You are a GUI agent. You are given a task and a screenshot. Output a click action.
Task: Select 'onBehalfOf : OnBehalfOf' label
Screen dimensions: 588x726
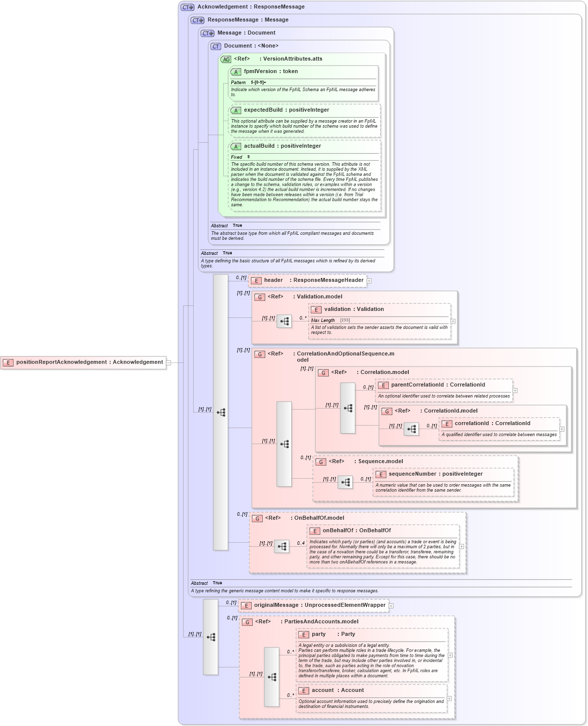[357, 531]
